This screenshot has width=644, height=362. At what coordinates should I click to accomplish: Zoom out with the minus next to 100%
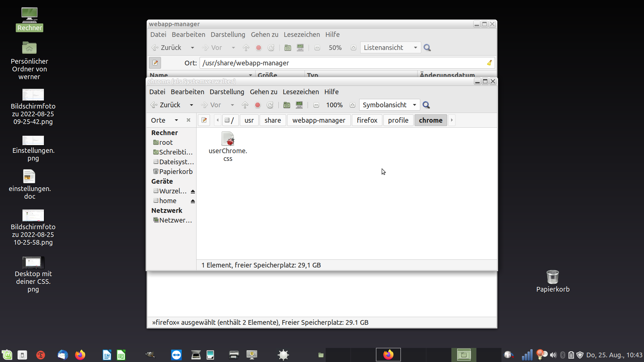click(316, 105)
